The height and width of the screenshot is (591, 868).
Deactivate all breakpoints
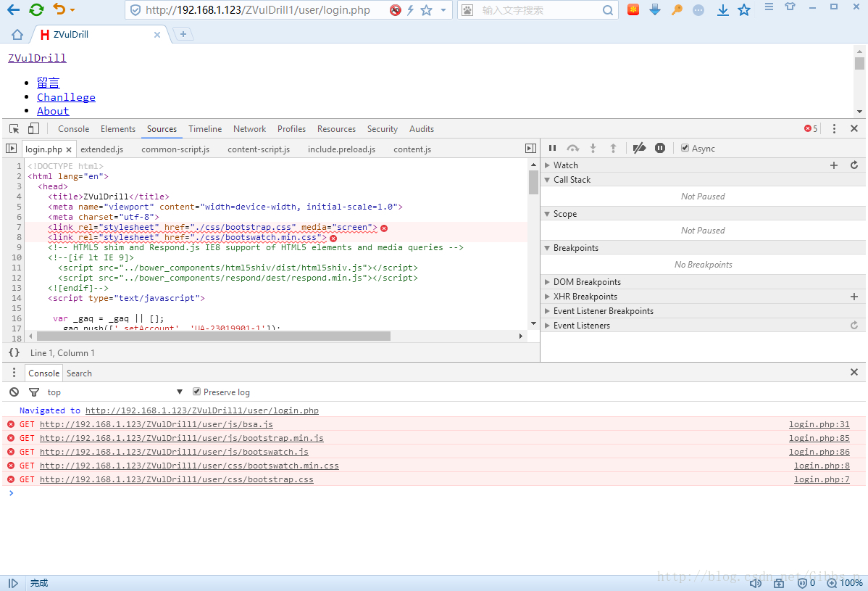[x=639, y=148]
